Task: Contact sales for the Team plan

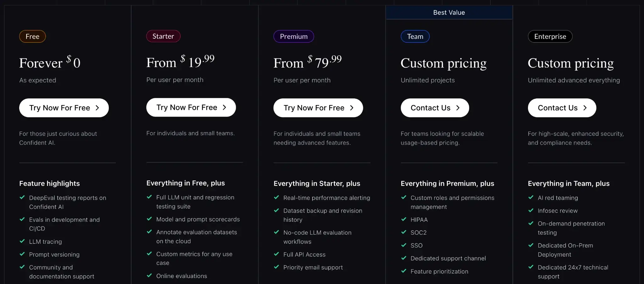Action: (435, 108)
